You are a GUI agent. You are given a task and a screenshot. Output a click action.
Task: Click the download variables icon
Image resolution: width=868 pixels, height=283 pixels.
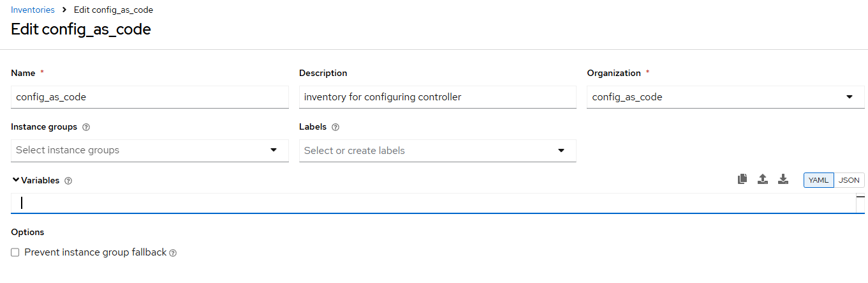pos(783,180)
